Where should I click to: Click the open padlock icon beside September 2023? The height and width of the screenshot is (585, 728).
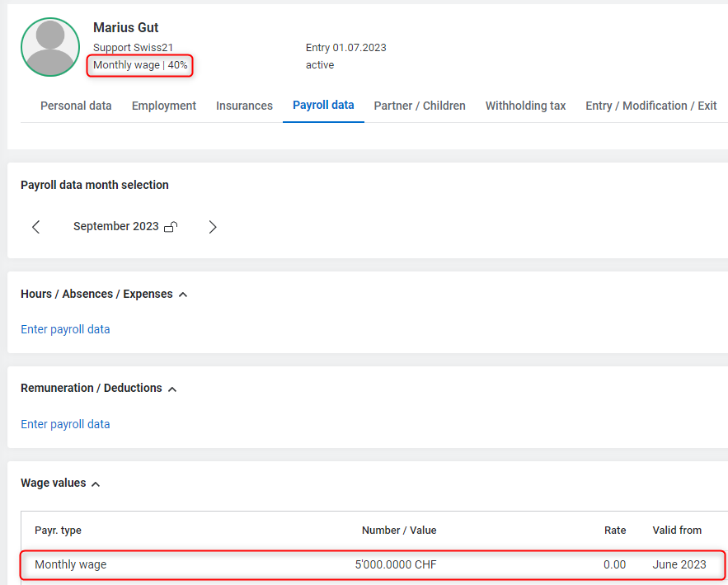[x=171, y=227]
